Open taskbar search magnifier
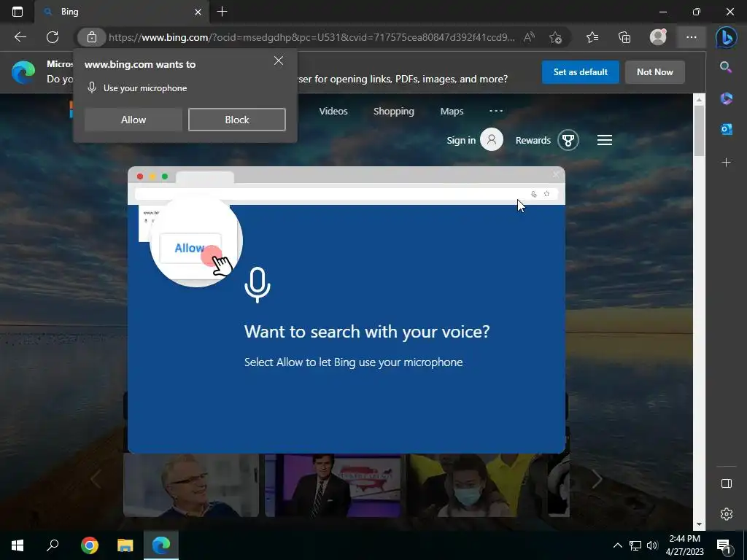The height and width of the screenshot is (560, 747). 53,545
